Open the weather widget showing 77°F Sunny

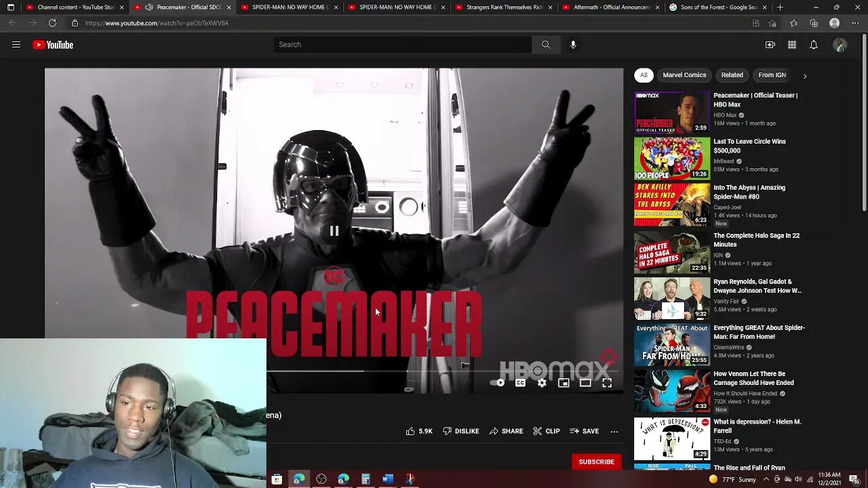pyautogui.click(x=732, y=479)
